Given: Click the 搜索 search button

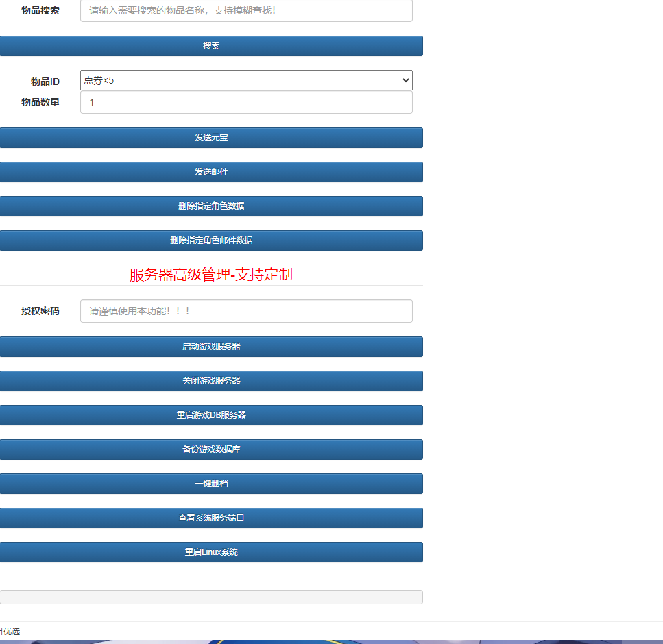Looking at the screenshot, I should (x=211, y=46).
